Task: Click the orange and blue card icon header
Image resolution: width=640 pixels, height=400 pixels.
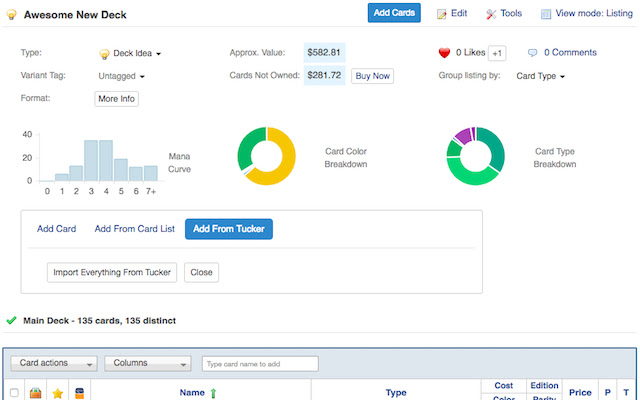Action: click(x=80, y=393)
